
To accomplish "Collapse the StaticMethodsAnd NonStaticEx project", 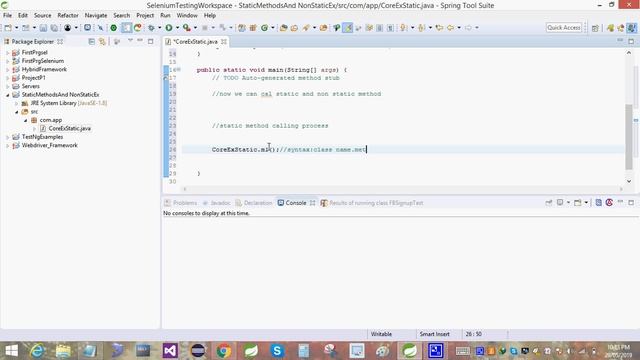I will pos(7,95).
